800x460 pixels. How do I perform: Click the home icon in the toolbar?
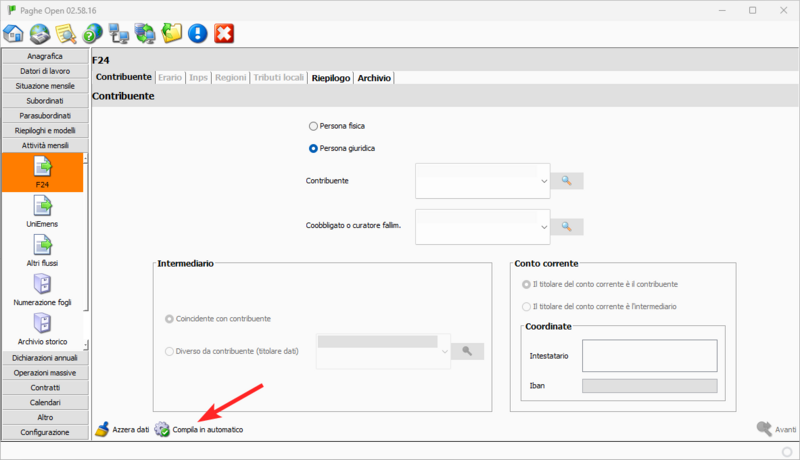click(x=14, y=34)
